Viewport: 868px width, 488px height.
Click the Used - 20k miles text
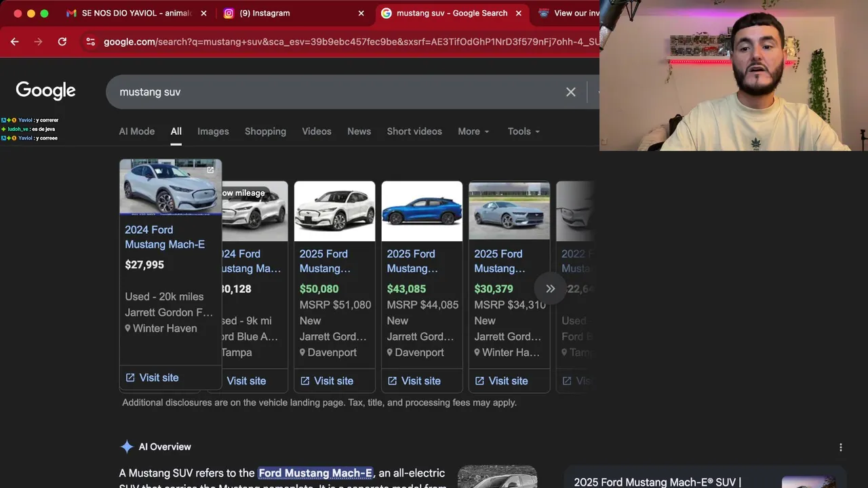point(164,297)
